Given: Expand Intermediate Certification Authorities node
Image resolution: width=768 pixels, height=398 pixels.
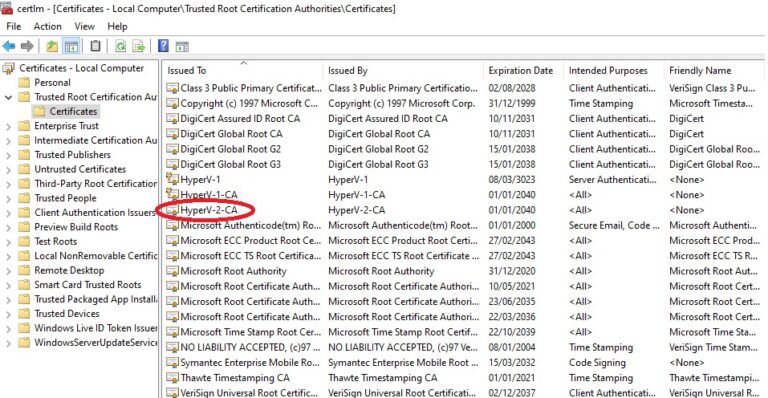Looking at the screenshot, I should (x=8, y=140).
